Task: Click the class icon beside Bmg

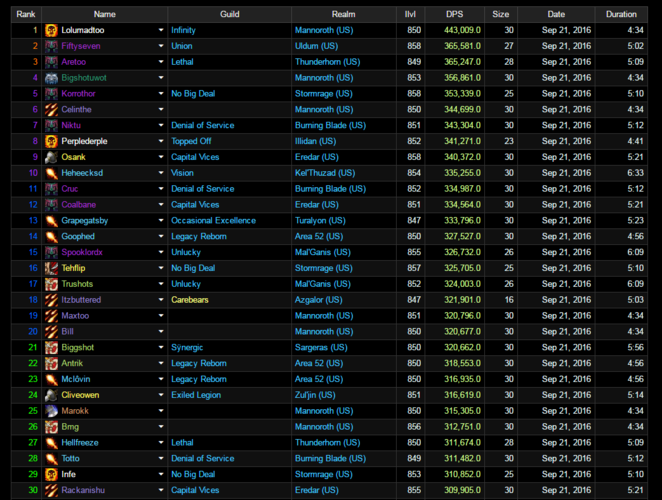Action: point(51,427)
